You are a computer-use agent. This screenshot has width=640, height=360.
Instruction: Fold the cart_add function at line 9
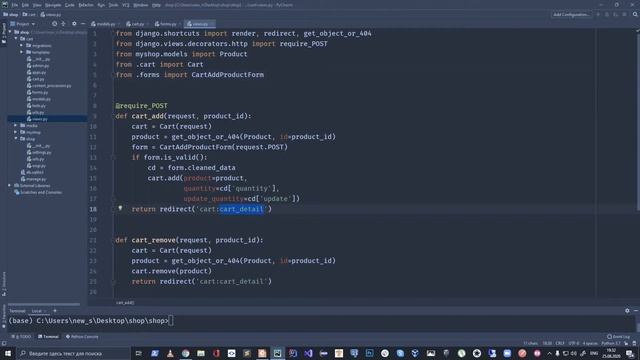click(x=114, y=116)
